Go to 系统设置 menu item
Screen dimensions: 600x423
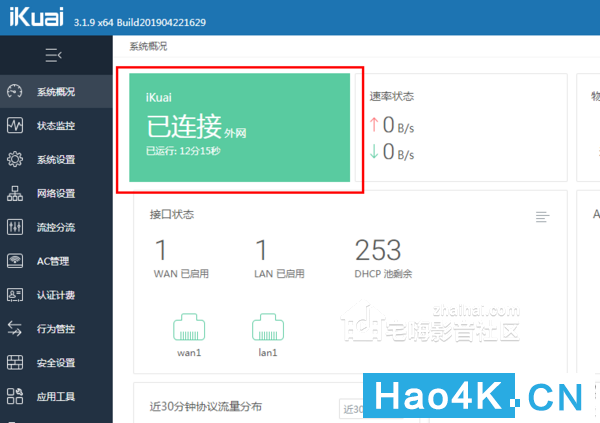point(56,159)
